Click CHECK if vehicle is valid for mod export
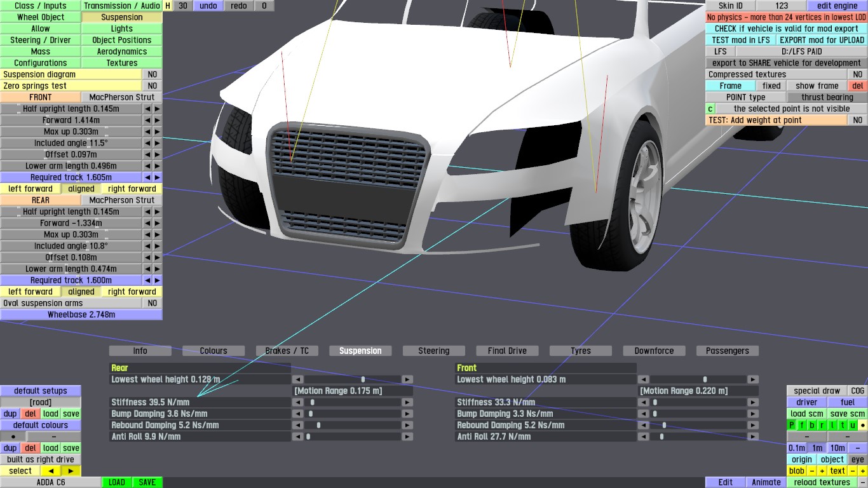868x488 pixels. [x=787, y=29]
